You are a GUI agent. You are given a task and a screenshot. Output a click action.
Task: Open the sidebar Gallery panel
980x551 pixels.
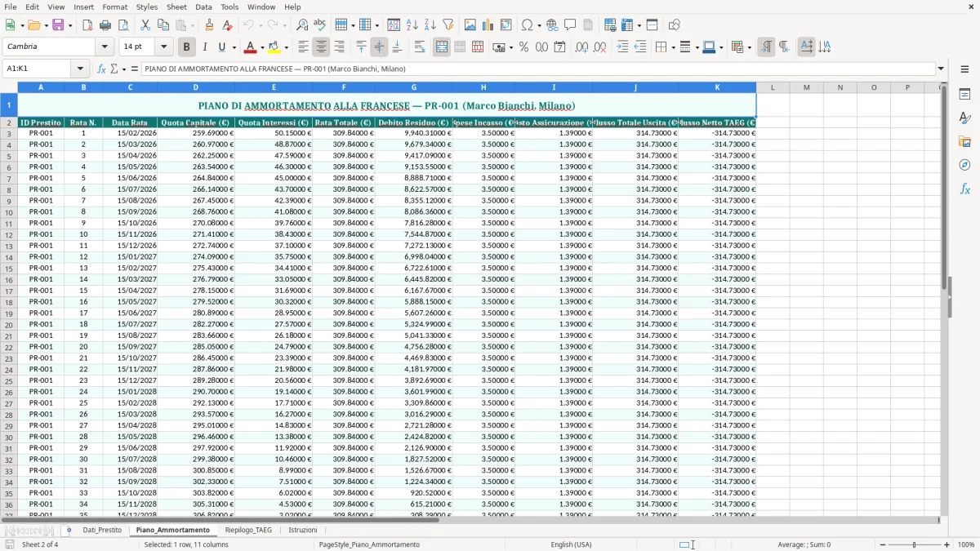point(964,142)
